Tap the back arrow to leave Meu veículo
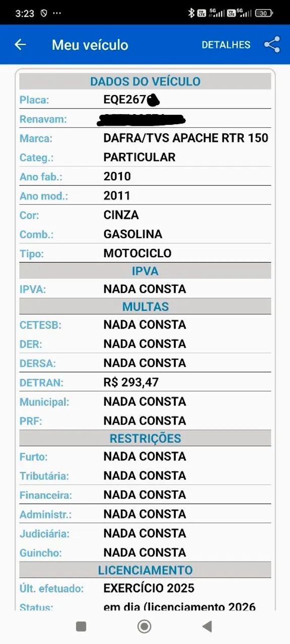Screen dimensions: 290x644 [x=20, y=45]
